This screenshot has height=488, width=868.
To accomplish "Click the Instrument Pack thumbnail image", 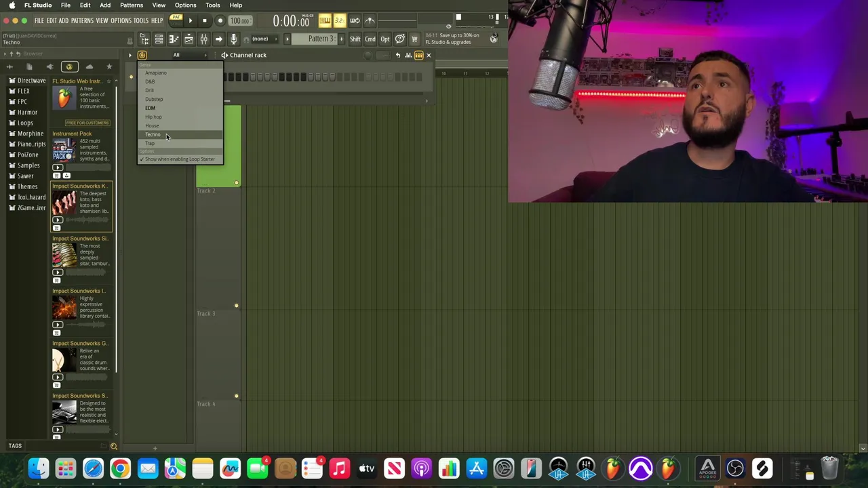I will [x=64, y=150].
